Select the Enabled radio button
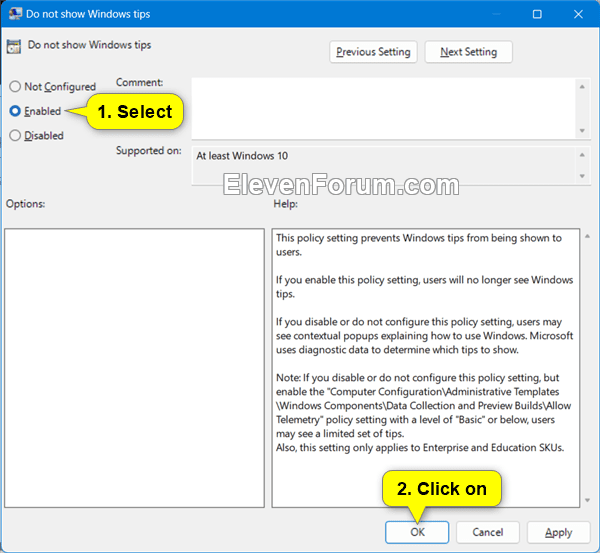Viewport: 600px width, 553px height. 15,111
